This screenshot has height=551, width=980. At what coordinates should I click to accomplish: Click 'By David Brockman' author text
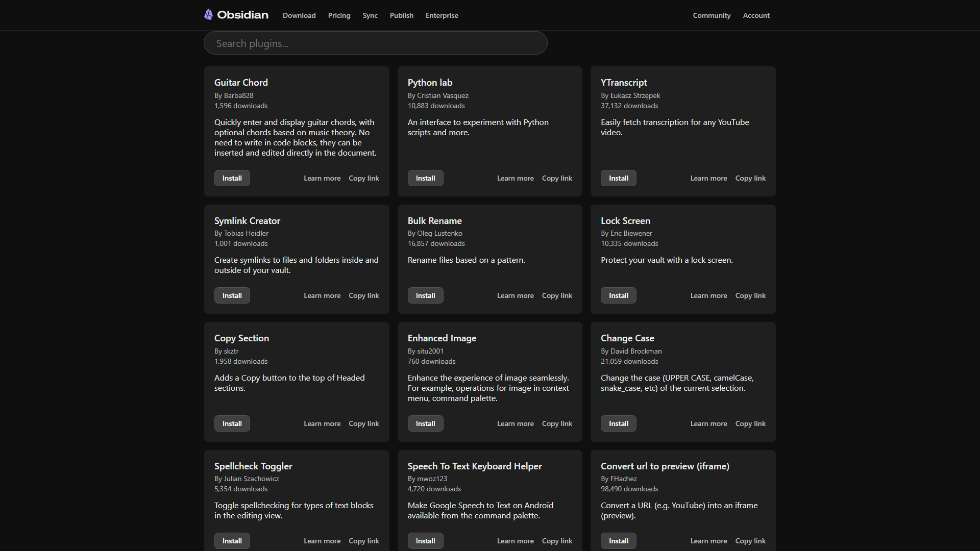pos(631,351)
